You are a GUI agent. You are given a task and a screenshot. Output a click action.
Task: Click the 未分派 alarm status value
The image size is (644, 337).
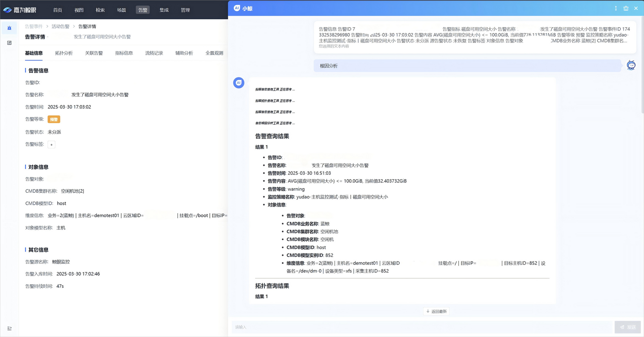point(54,132)
